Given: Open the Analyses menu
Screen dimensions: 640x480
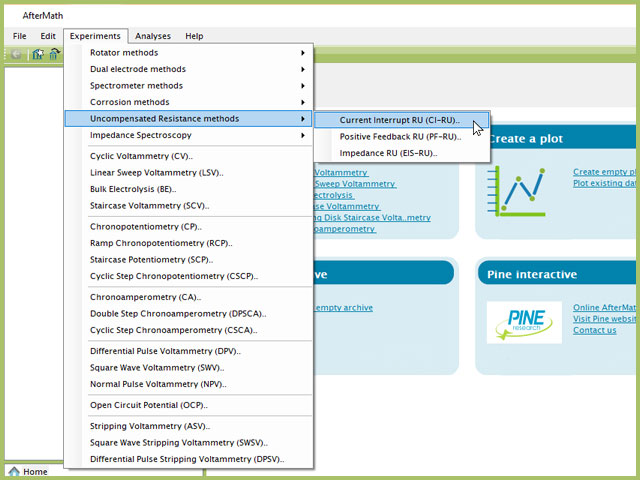Looking at the screenshot, I should (153, 36).
